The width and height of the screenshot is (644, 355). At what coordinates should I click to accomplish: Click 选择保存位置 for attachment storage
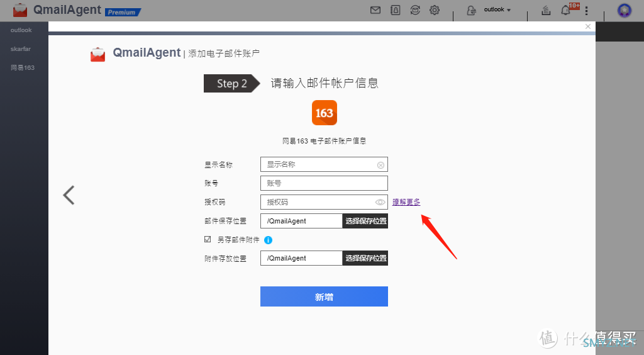365,258
